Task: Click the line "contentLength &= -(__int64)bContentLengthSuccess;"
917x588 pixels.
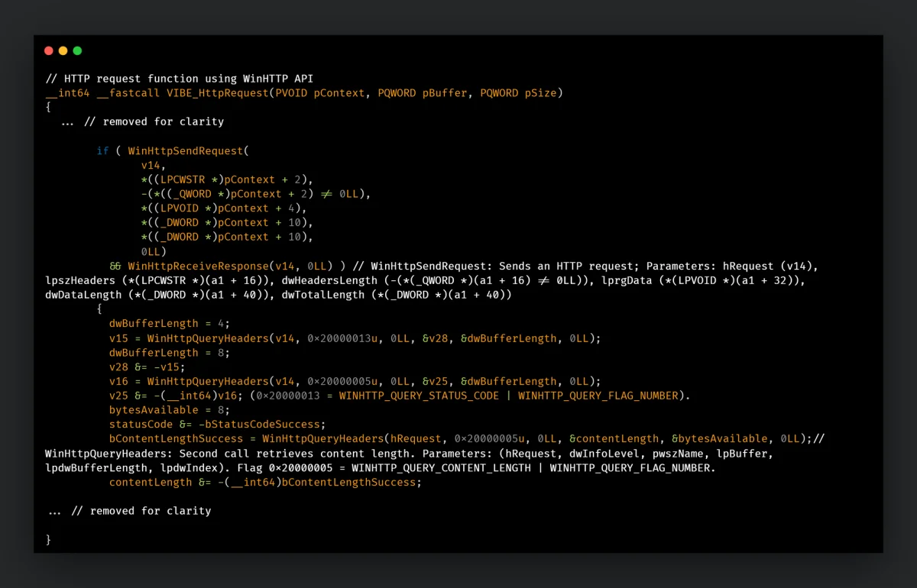Action: pyautogui.click(x=265, y=482)
